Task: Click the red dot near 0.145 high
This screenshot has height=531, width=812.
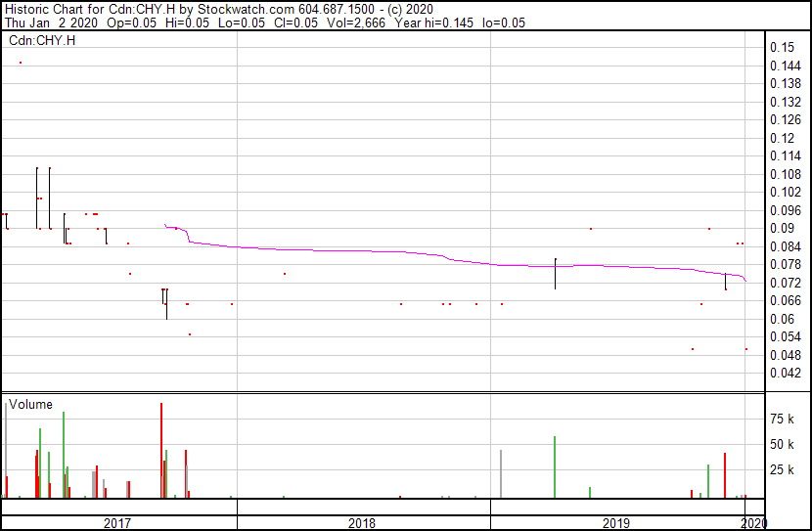Action: (21, 63)
